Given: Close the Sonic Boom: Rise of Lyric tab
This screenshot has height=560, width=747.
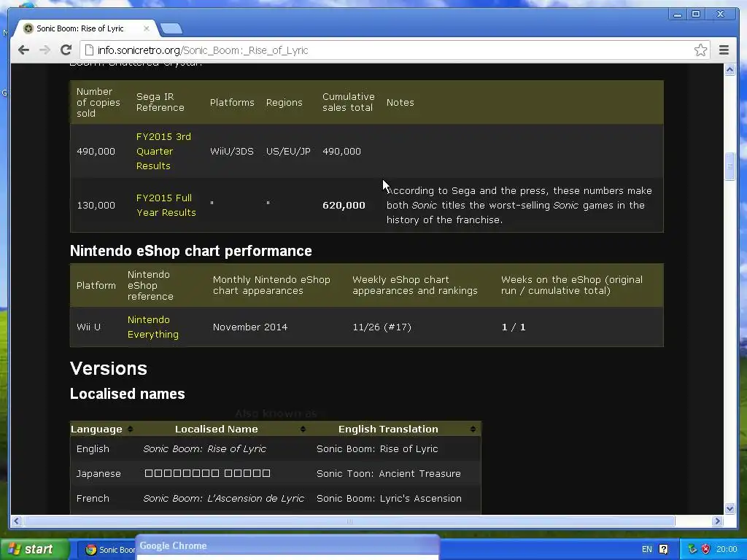Looking at the screenshot, I should point(146,28).
